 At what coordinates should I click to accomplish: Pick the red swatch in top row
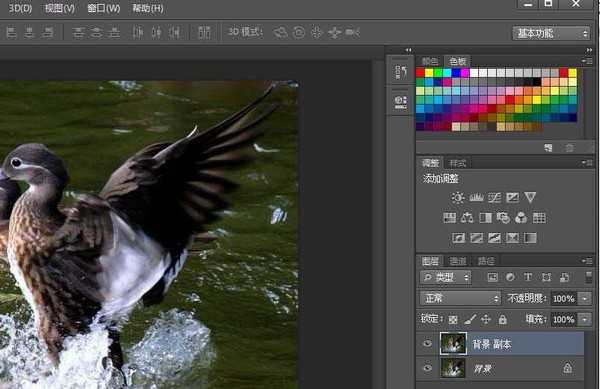pos(421,73)
